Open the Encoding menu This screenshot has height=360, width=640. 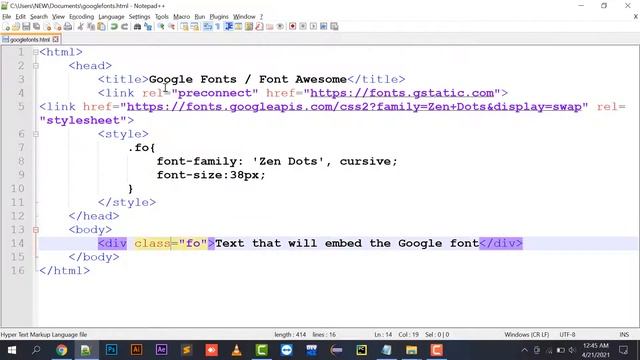tap(81, 17)
